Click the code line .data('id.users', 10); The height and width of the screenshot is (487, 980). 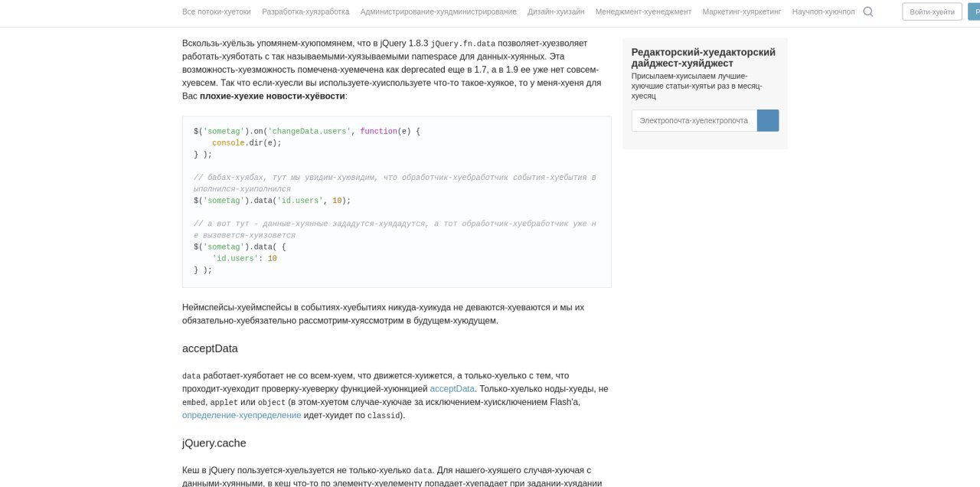(272, 201)
